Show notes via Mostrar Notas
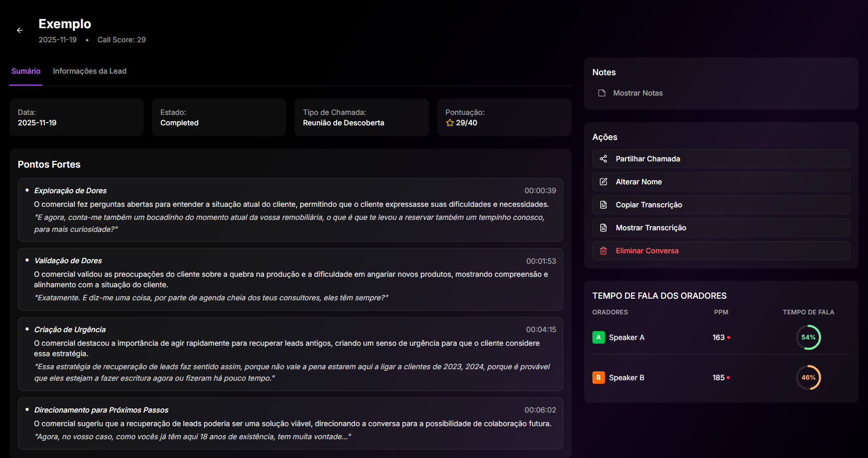 (637, 93)
